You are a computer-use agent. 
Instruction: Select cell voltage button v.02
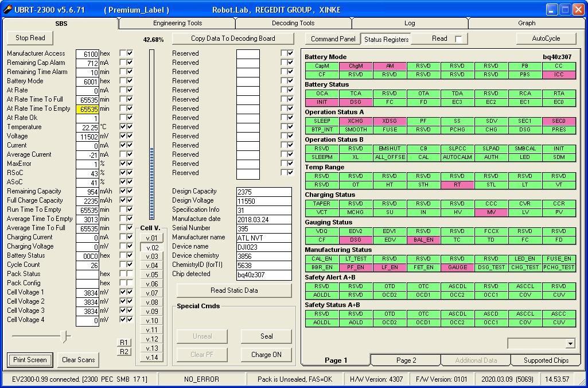click(x=152, y=247)
